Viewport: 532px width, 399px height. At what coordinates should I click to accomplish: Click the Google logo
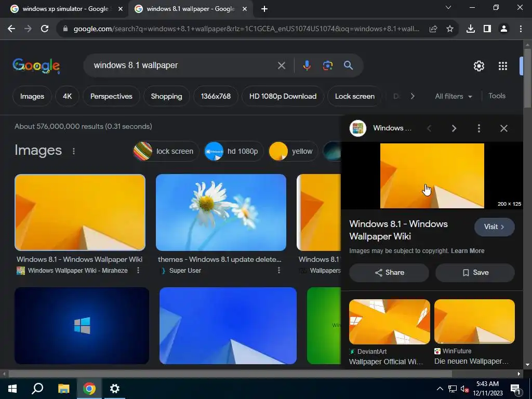coord(36,65)
